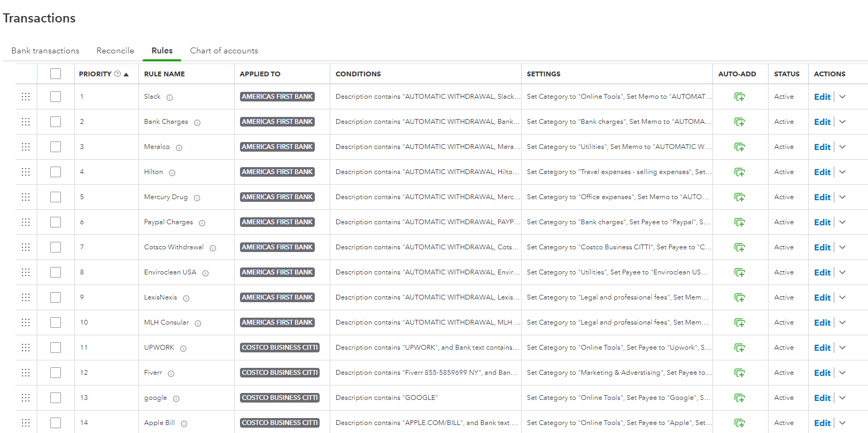Expand the actions arrow for Mercury Drug

842,197
